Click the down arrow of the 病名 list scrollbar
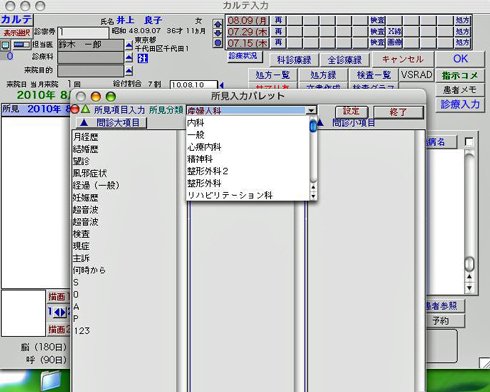Image resolution: width=490 pixels, height=392 pixels. point(469,288)
